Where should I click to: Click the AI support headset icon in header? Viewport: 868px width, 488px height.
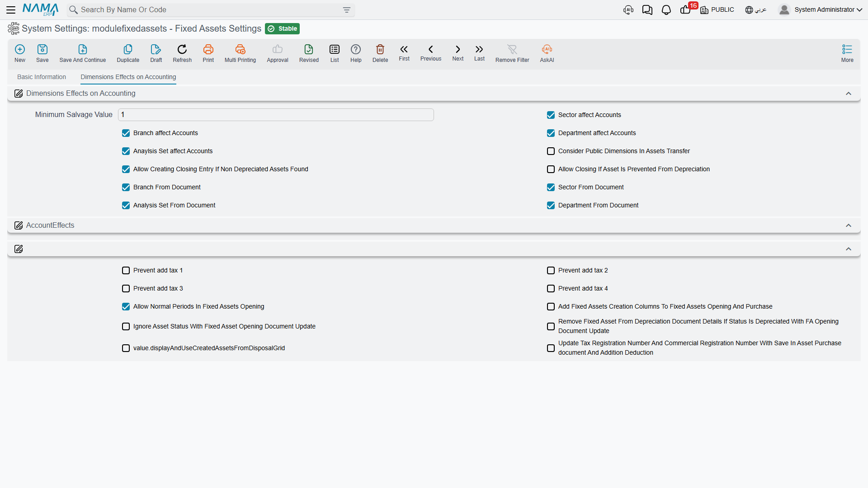pos(628,10)
